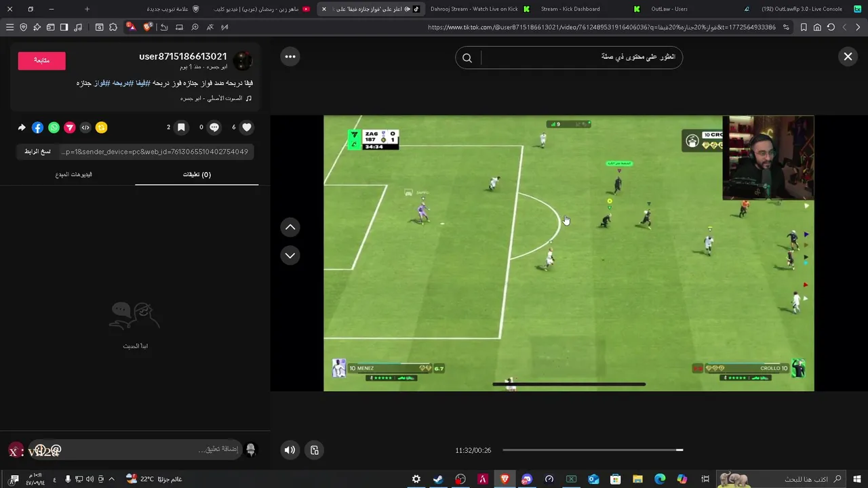Open the extensions puzzle icon
Screen dimensions: 868x488
click(113, 27)
